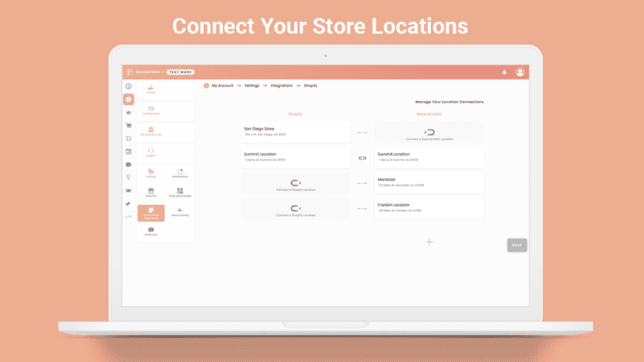Open the notifications bell in header
The height and width of the screenshot is (362, 644).
(504, 71)
